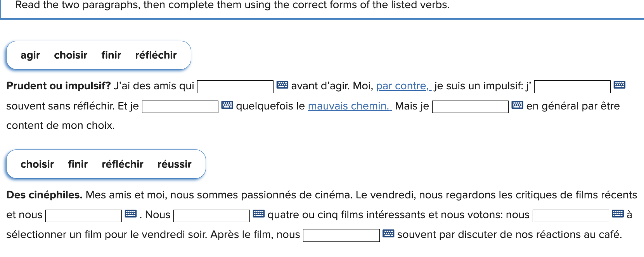Click the 'par contre,' link
This screenshot has height=257, width=644.
403,86
